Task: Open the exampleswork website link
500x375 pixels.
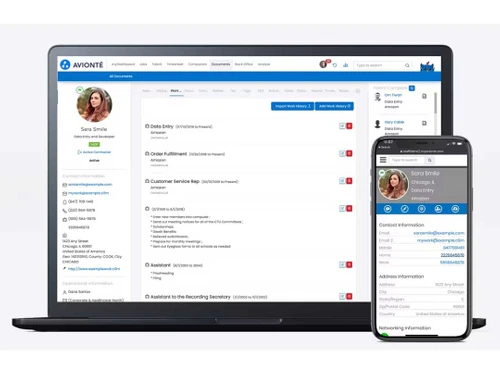Action: pos(94,269)
